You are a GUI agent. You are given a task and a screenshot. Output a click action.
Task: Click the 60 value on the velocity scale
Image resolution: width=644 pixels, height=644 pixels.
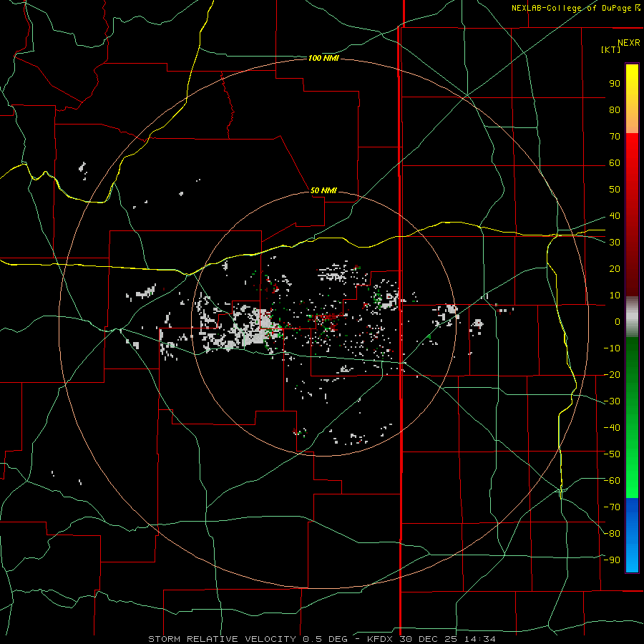point(615,162)
